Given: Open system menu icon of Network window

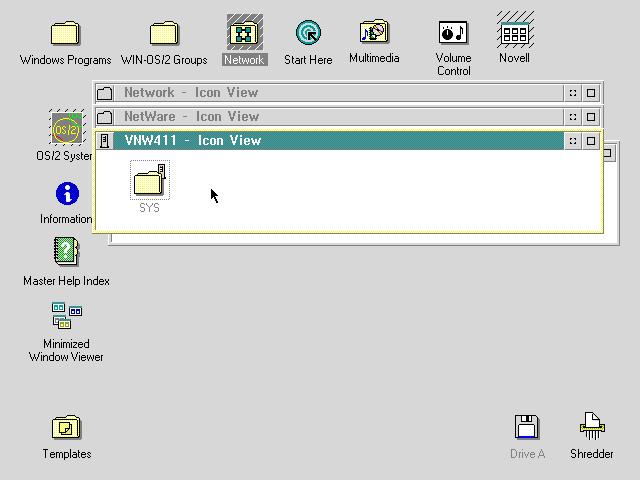Looking at the screenshot, I should (x=104, y=93).
